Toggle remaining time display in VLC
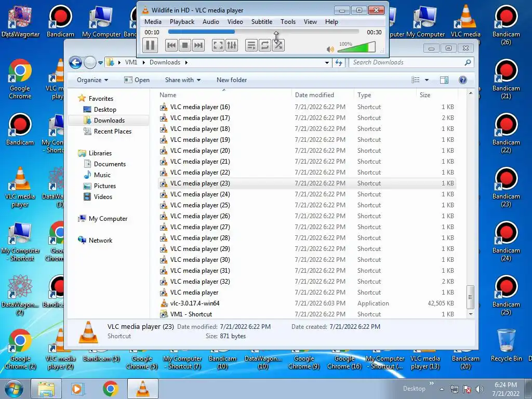This screenshot has width=532, height=399. (x=374, y=32)
